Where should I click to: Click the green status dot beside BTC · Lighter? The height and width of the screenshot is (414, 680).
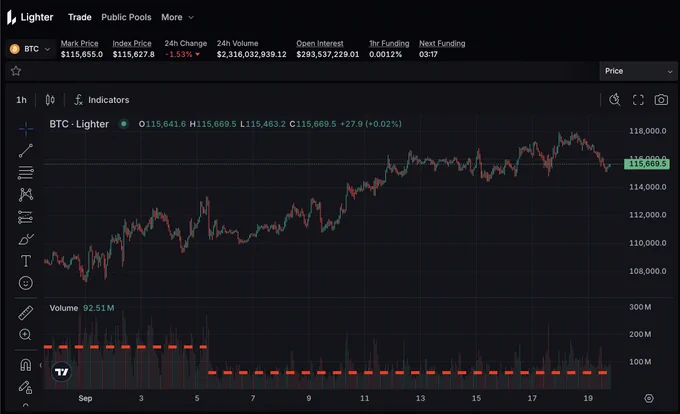tap(124, 124)
